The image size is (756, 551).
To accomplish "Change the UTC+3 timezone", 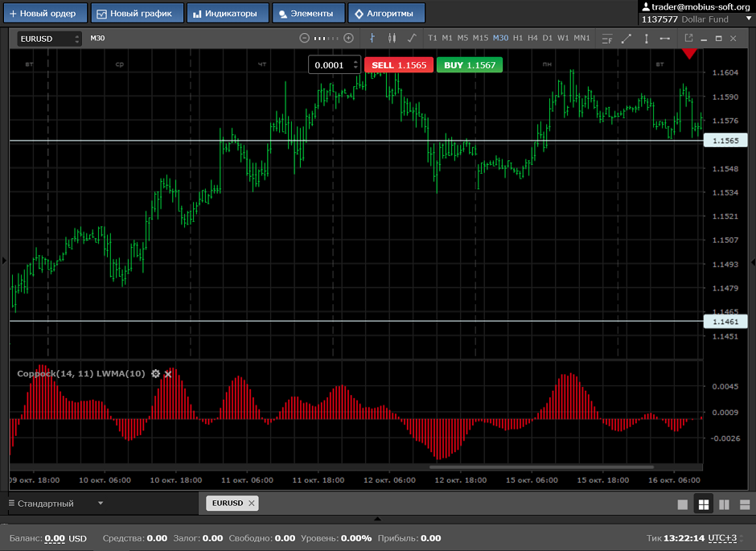I will click(x=722, y=538).
